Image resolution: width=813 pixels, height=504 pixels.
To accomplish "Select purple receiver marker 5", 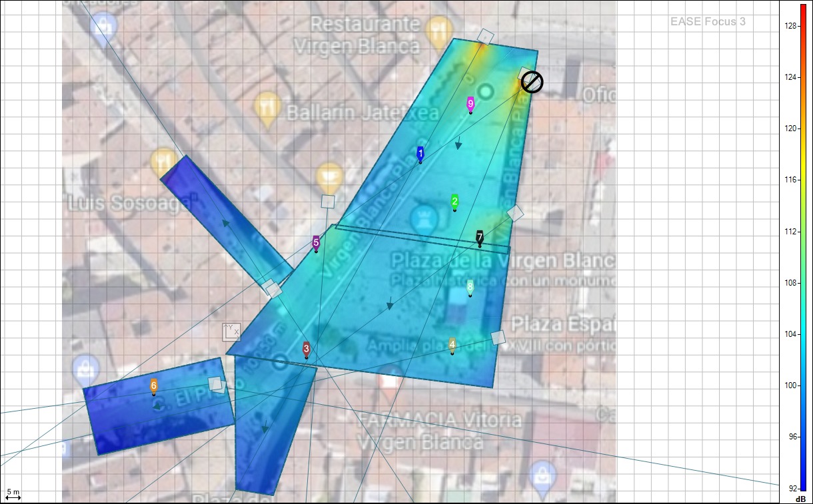I will (x=316, y=243).
